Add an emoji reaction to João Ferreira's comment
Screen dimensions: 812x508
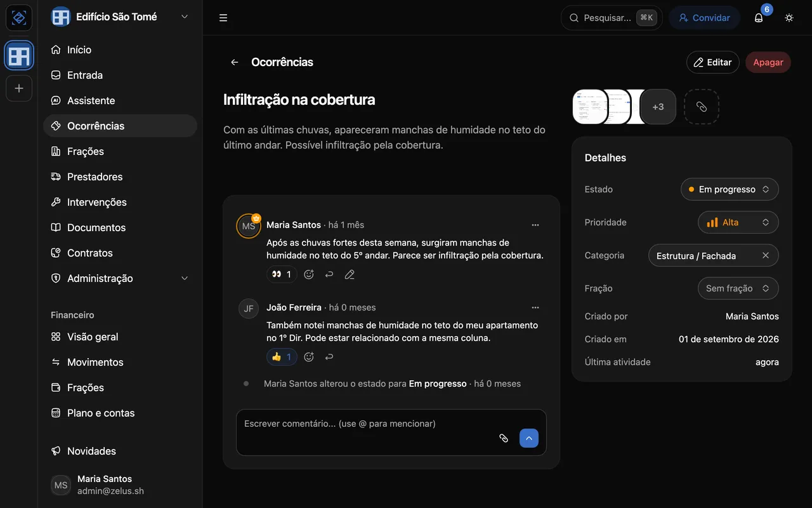[309, 357]
